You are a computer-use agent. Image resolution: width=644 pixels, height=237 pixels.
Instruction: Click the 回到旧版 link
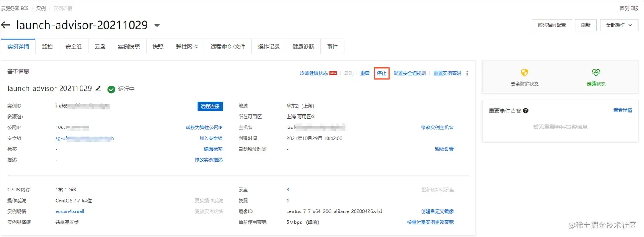click(628, 9)
